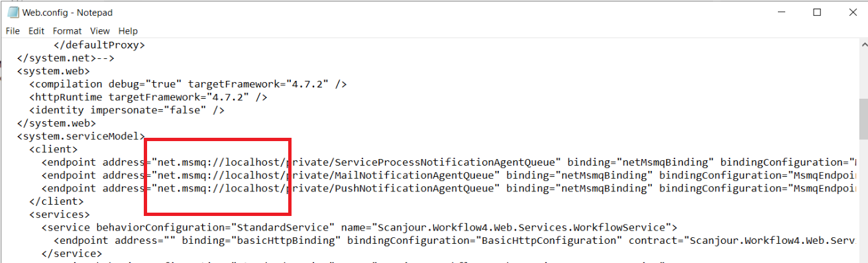Click the system.serviceModel opening tag

click(x=81, y=136)
